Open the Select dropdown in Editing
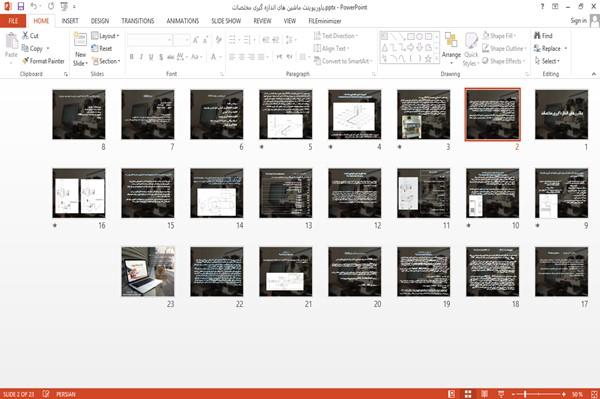The width and height of the screenshot is (600, 399). coord(547,61)
